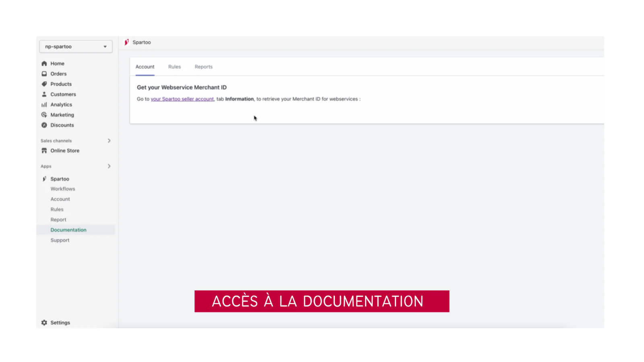Click the Orders inbox icon
The height and width of the screenshot is (362, 644).
point(44,74)
